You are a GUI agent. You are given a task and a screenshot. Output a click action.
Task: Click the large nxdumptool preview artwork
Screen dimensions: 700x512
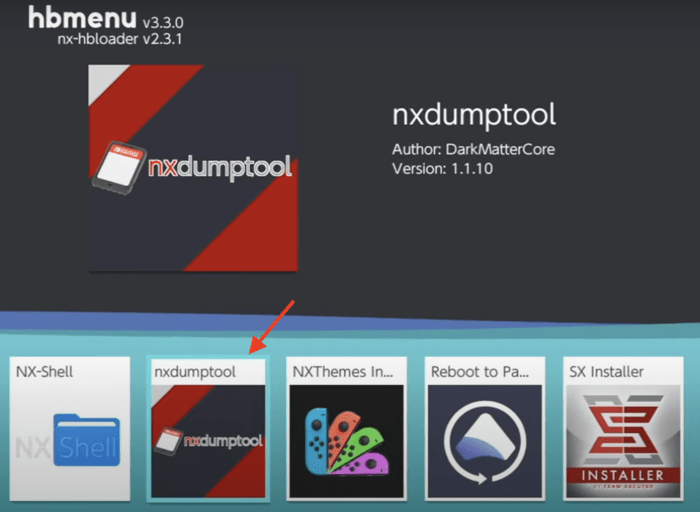pyautogui.click(x=193, y=168)
